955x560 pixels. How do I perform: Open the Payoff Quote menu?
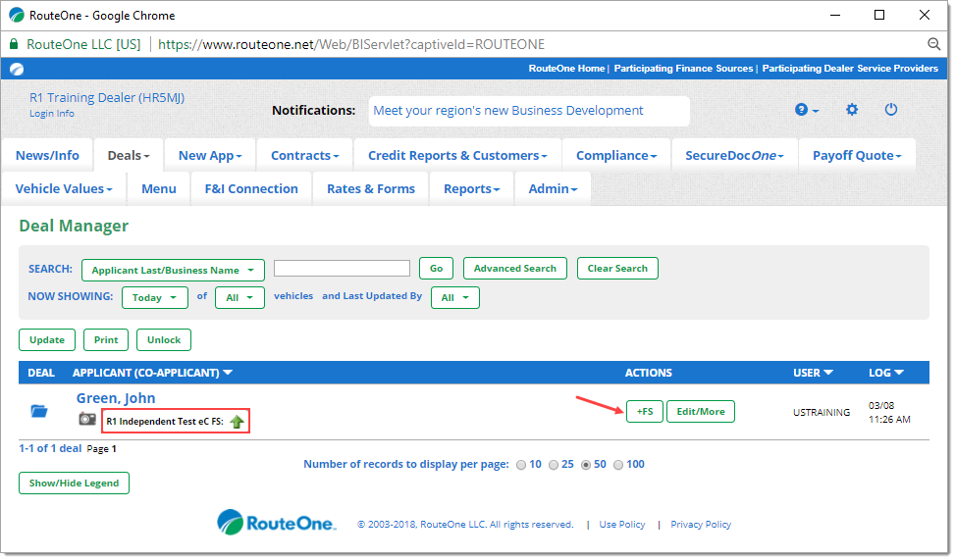pos(856,155)
